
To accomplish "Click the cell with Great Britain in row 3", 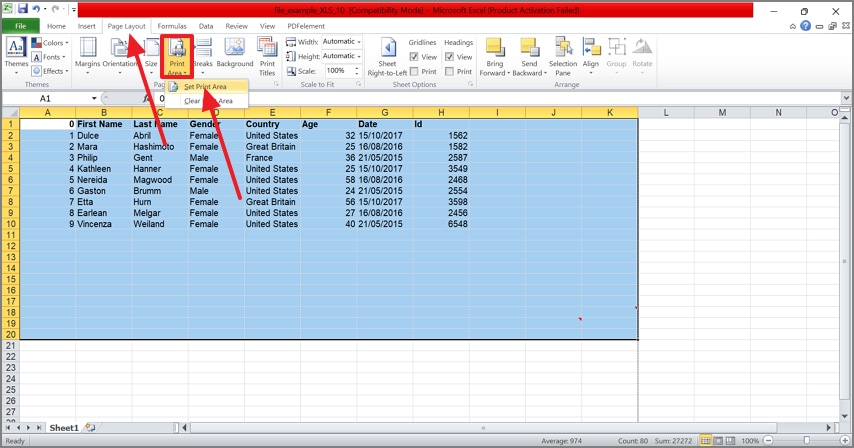I will 272,146.
